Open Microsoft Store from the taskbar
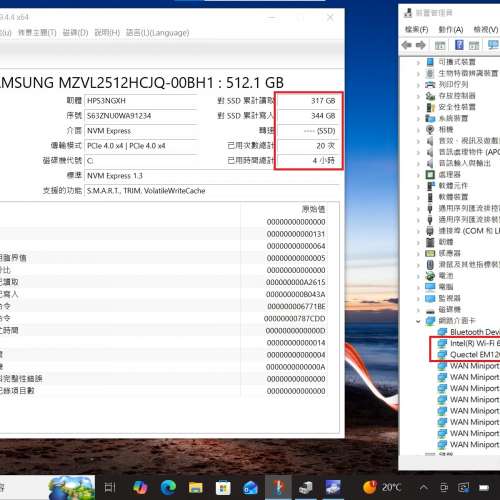Viewport: 500px width, 500px height. [223, 488]
